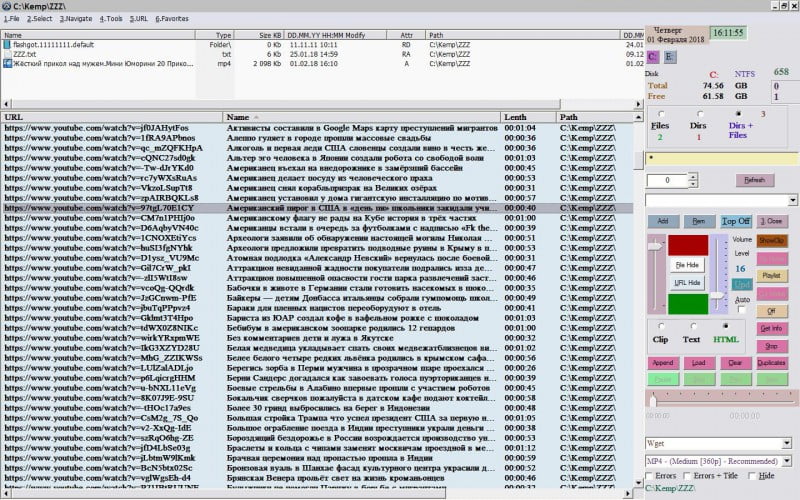This screenshot has height=500, width=800.
Task: Click the Playlist button
Action: point(771,274)
